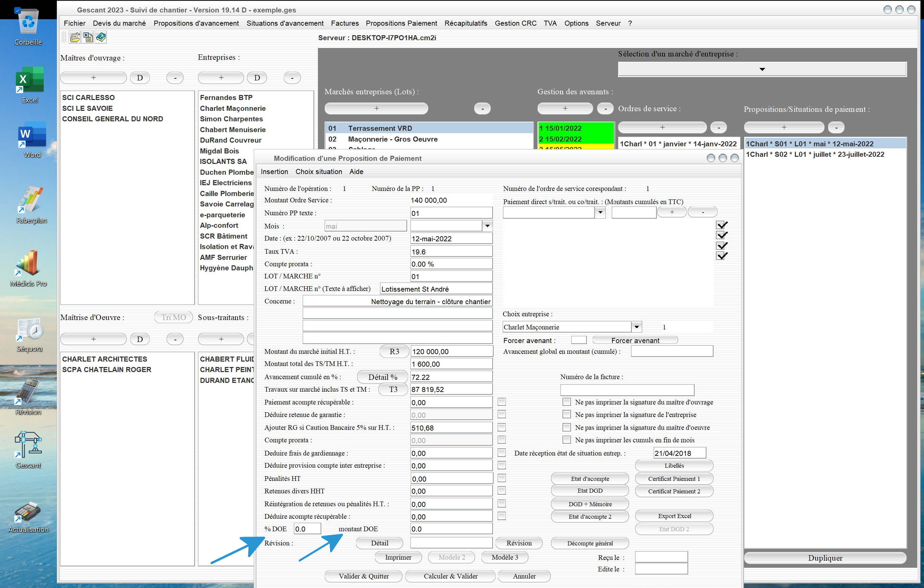
Task: Open the Récapitulatifs menu
Action: [466, 23]
